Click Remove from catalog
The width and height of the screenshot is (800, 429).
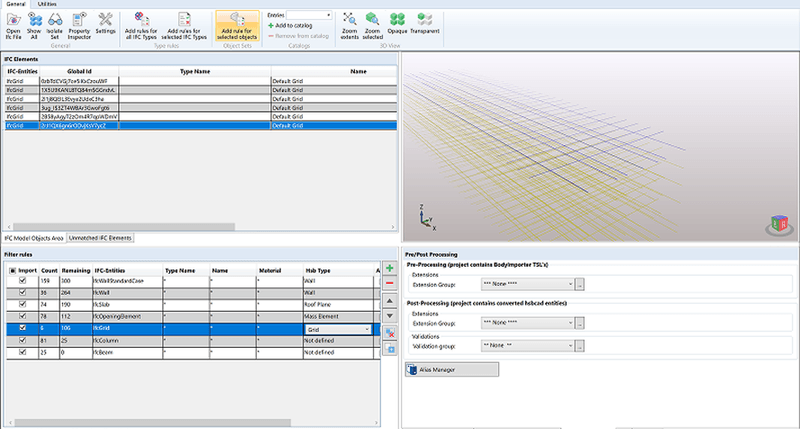coord(298,36)
